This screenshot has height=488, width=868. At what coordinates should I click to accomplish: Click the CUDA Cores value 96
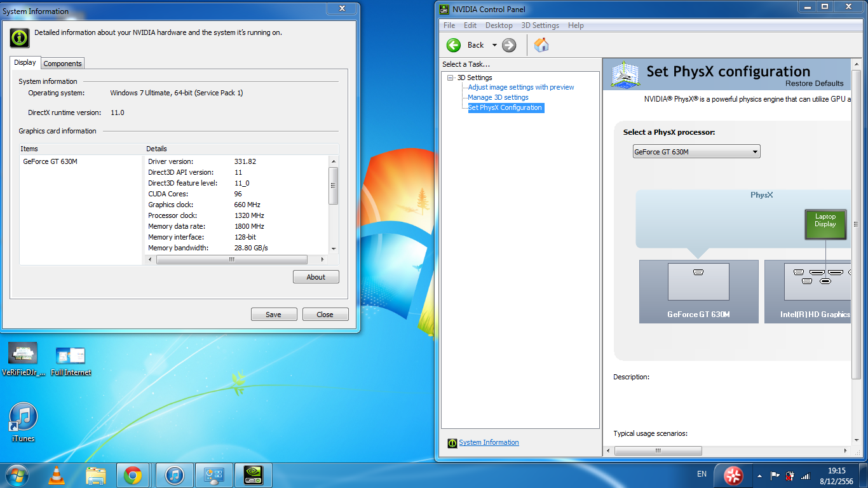tap(238, 194)
